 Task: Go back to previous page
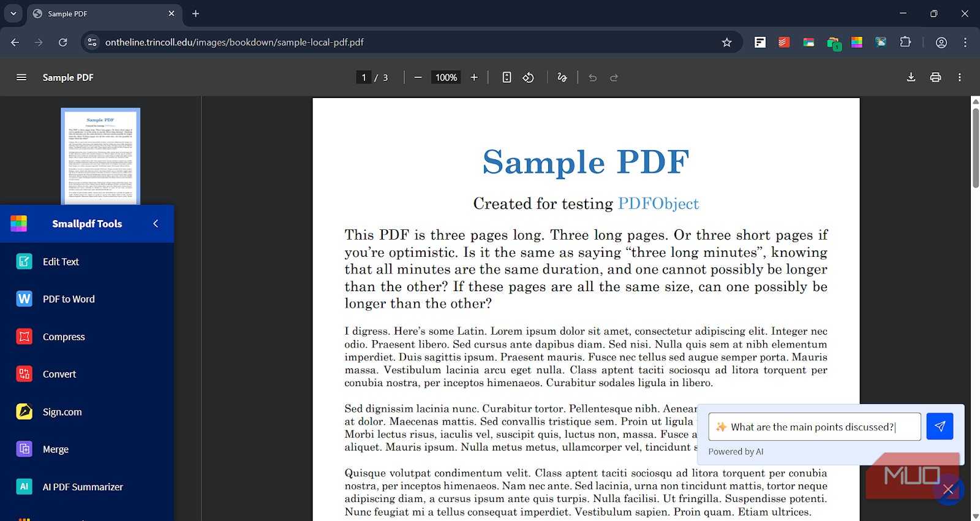pyautogui.click(x=15, y=42)
